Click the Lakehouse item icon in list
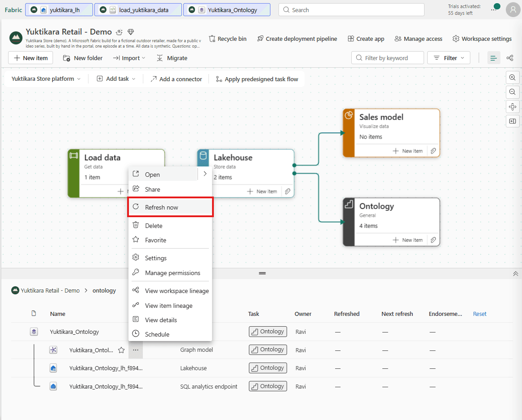The image size is (522, 420). [x=53, y=368]
